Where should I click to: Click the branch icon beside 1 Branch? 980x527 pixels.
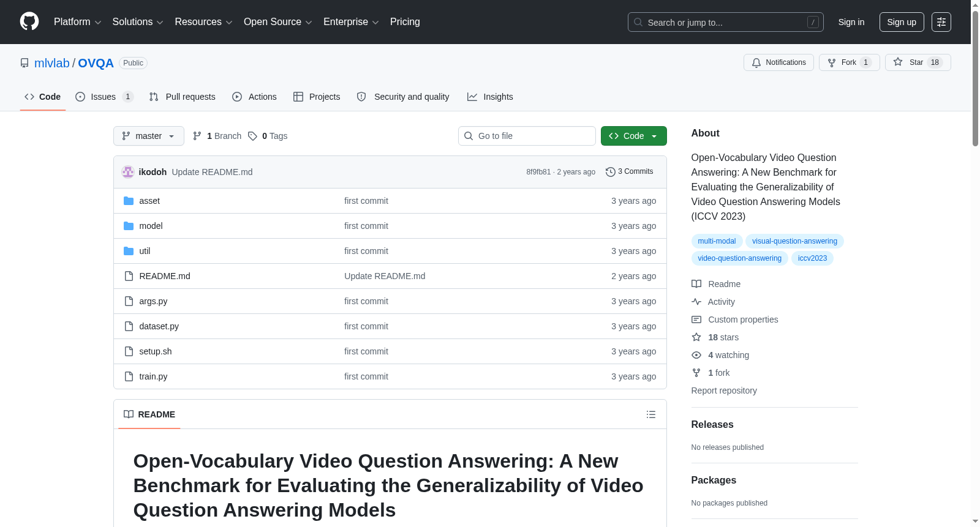click(197, 136)
